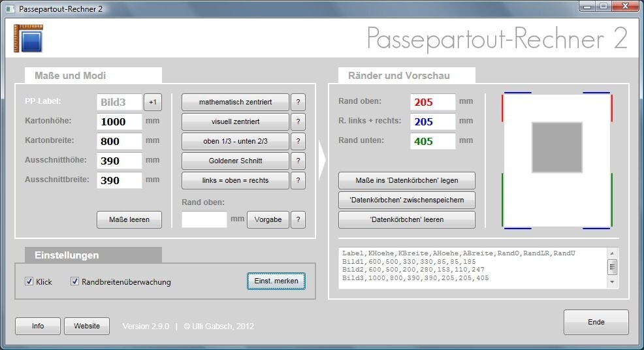This screenshot has width=644, height=350.
Task: Choose the oben 1/3 - unten 2/3 mode
Action: [x=235, y=141]
